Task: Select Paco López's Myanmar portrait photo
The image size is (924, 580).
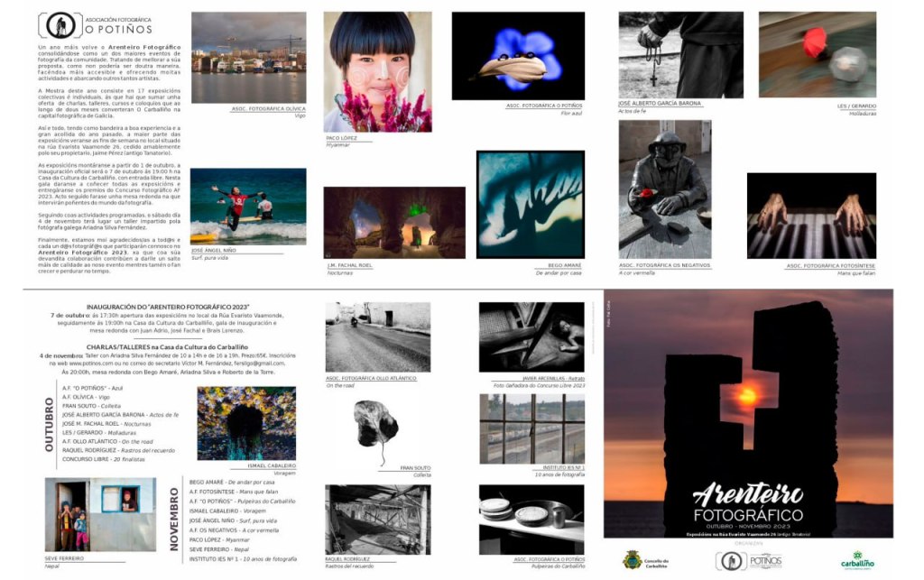Action: pyautogui.click(x=377, y=71)
